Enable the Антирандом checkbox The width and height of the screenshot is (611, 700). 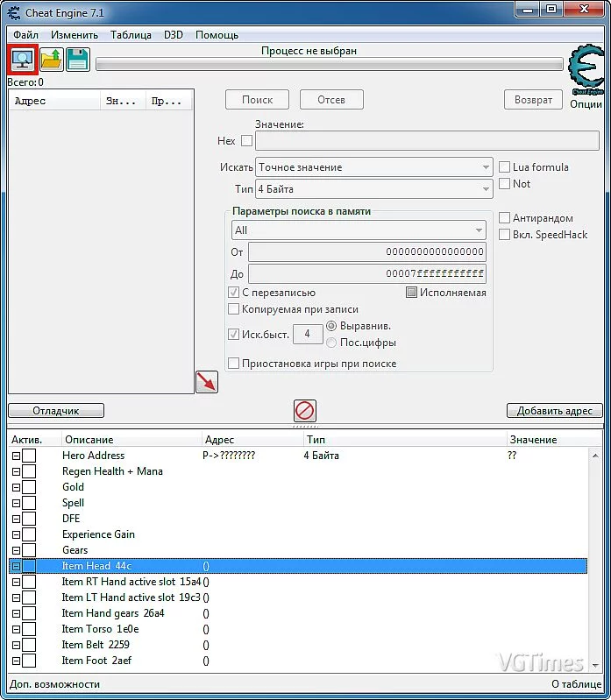tap(504, 218)
